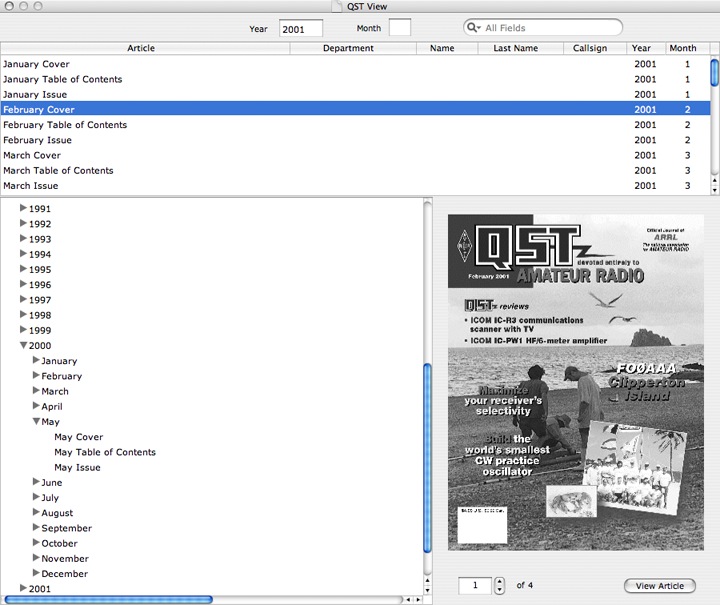Expand January under 2000
Viewport: 720px width, 605px height.
[36, 360]
